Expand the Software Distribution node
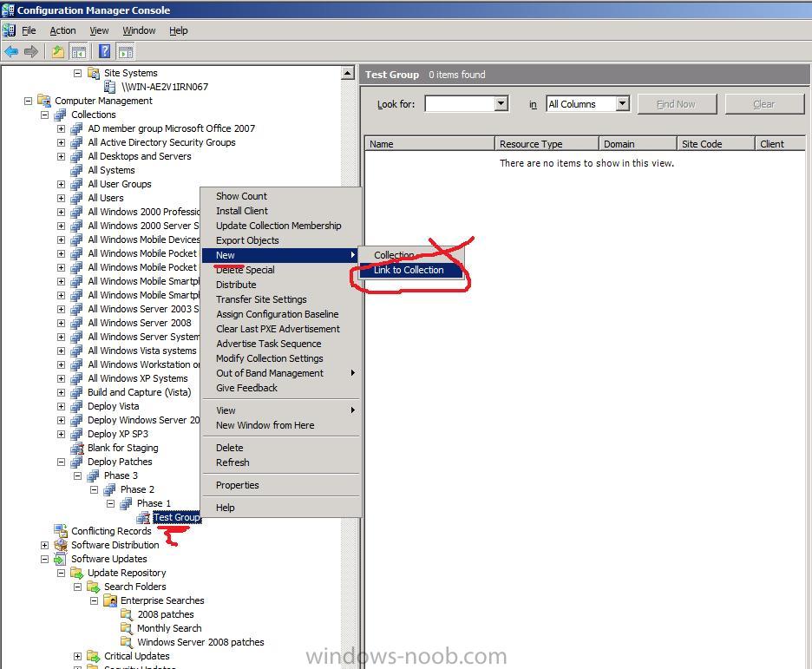 44,545
